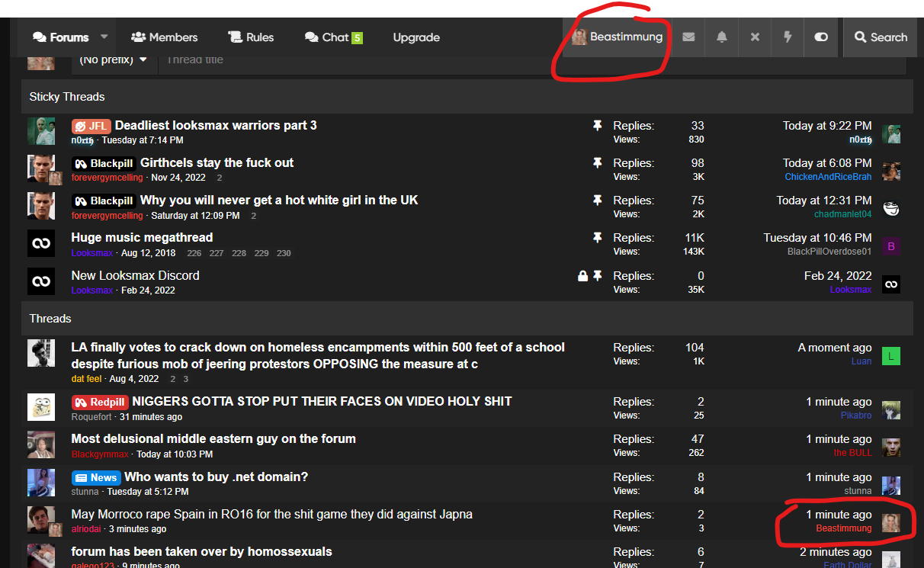Open the last poster 'the BULL' profile
The width and height of the screenshot is (924, 568).
tap(852, 453)
